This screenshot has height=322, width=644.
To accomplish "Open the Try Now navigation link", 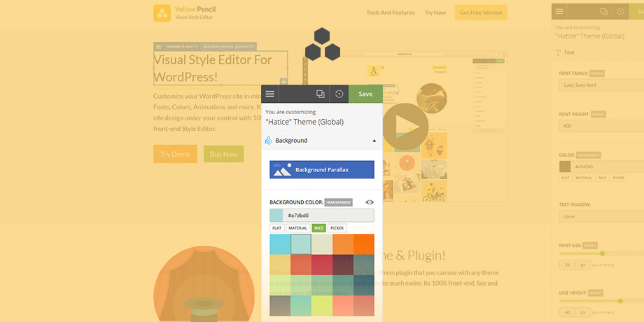I will (435, 13).
